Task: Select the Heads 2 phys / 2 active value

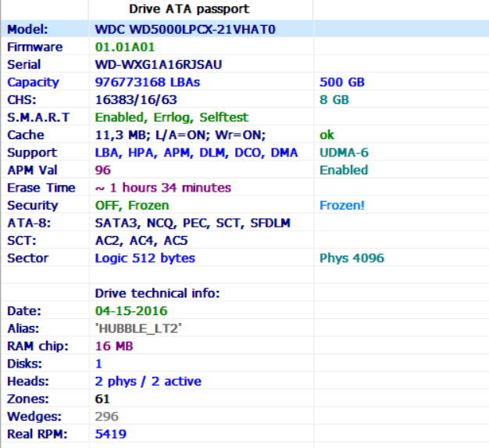Action: pyautogui.click(x=148, y=382)
